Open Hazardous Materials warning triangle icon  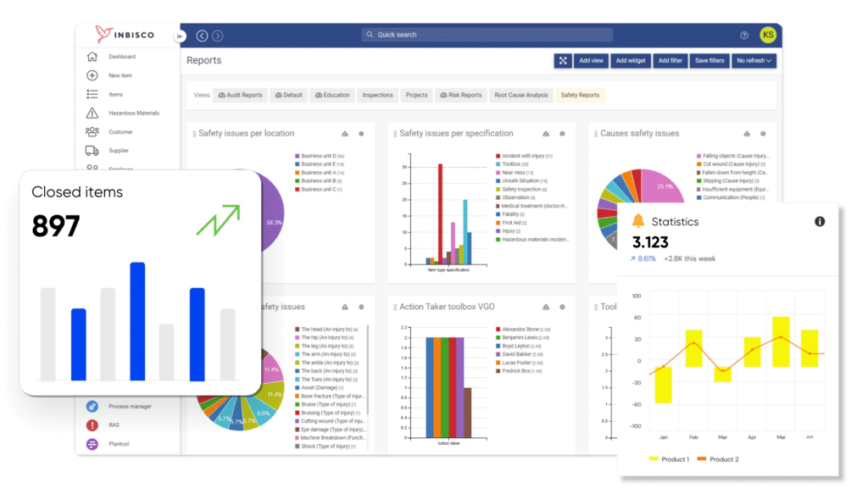(x=92, y=113)
